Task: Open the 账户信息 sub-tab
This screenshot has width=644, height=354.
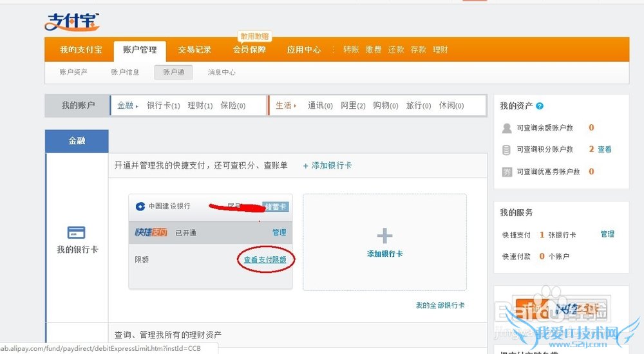Action: [x=125, y=72]
